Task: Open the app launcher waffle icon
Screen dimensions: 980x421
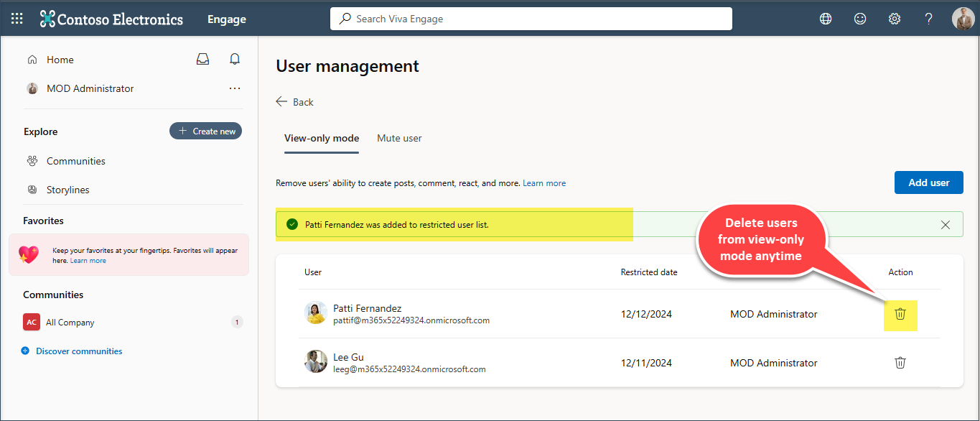Action: pyautogui.click(x=17, y=19)
